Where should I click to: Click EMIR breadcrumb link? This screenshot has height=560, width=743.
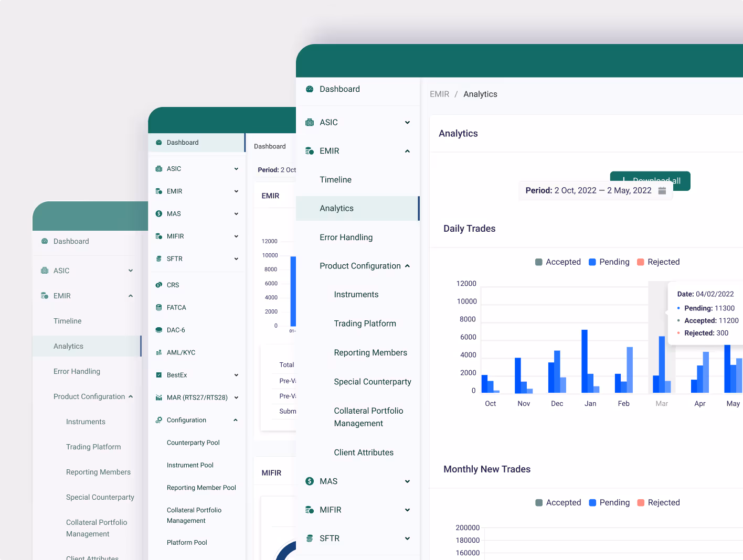pos(440,94)
